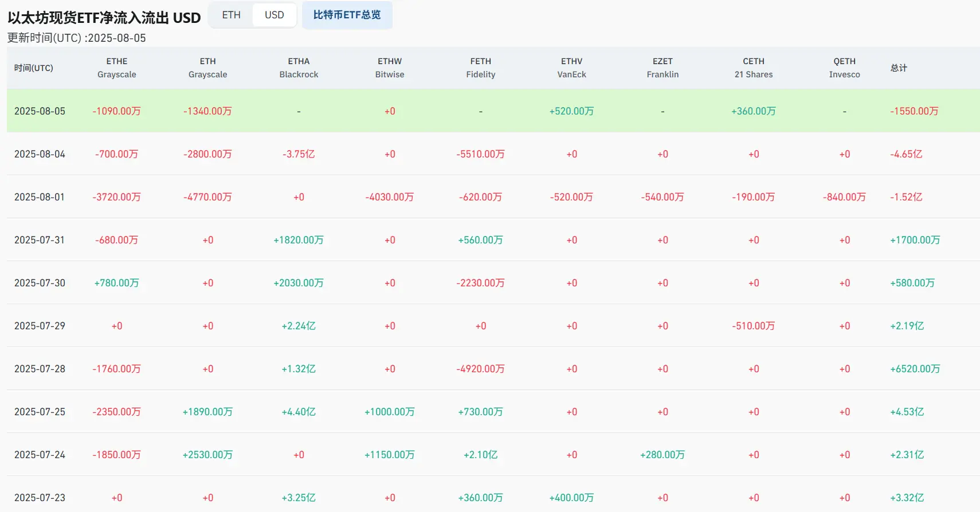Click the +3.32亿 total value
This screenshot has width=980, height=512.
pyautogui.click(x=907, y=498)
